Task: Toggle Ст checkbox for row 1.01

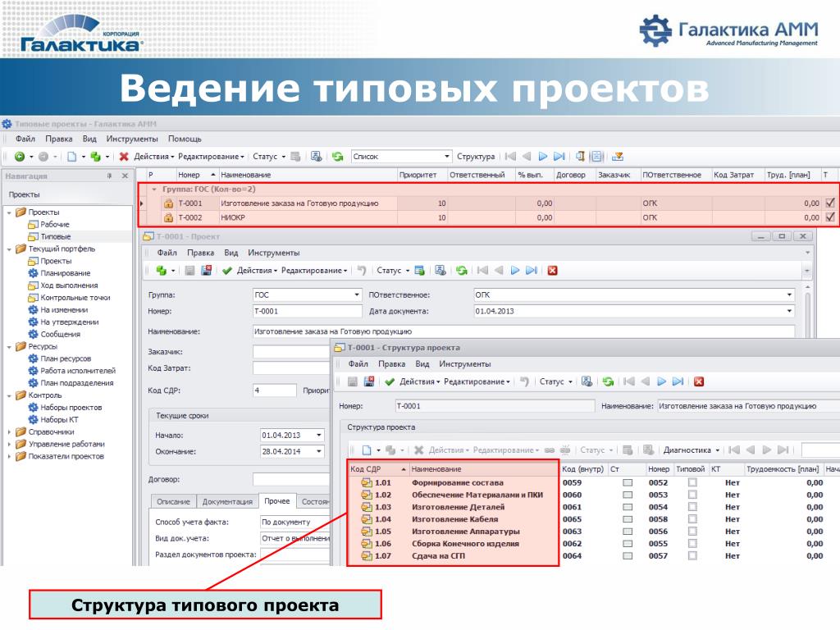Action: point(628,482)
